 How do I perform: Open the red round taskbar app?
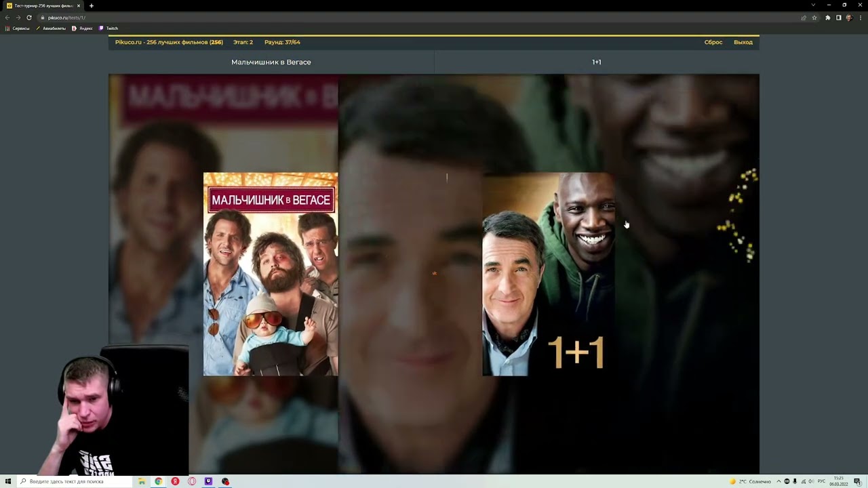tap(225, 481)
